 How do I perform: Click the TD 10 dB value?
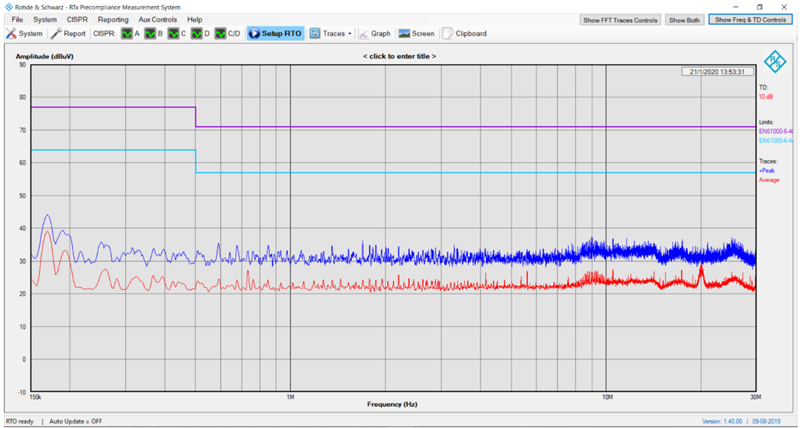[x=765, y=96]
